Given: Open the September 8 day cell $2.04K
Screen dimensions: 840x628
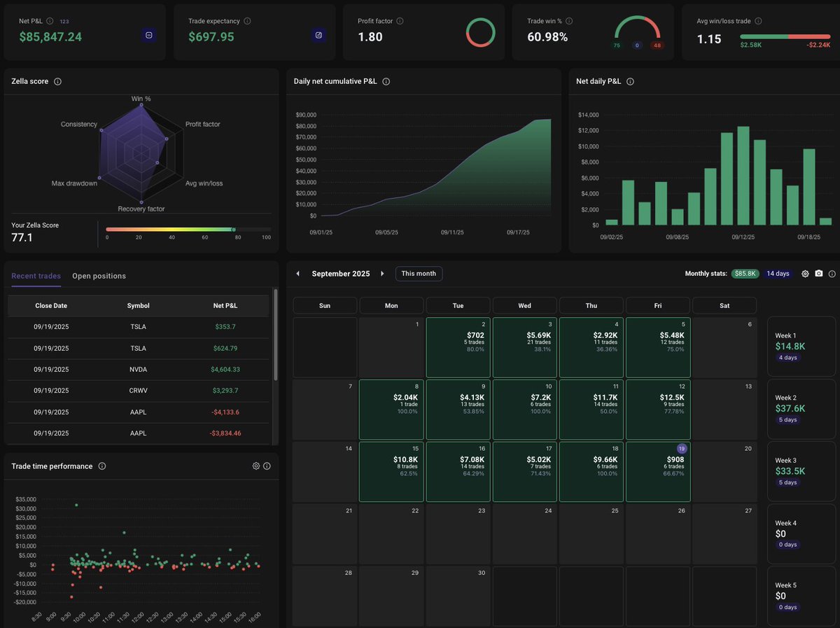Looking at the screenshot, I should coord(391,410).
